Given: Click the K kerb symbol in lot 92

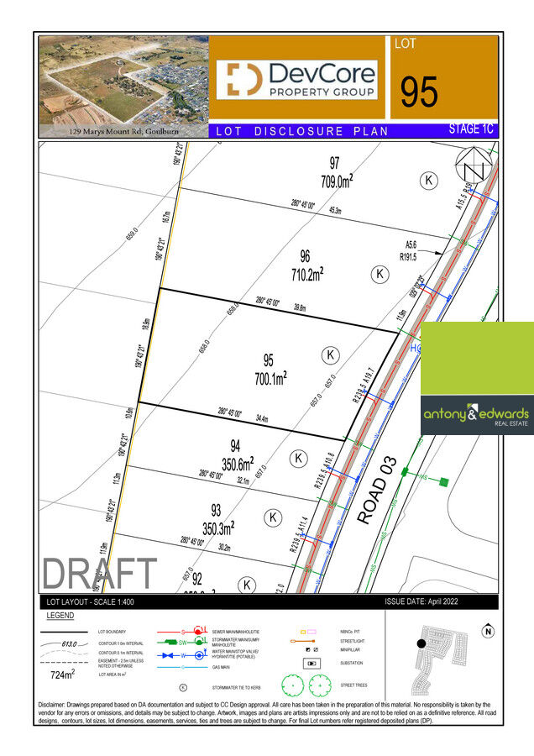Looking at the screenshot, I should coord(247,585).
